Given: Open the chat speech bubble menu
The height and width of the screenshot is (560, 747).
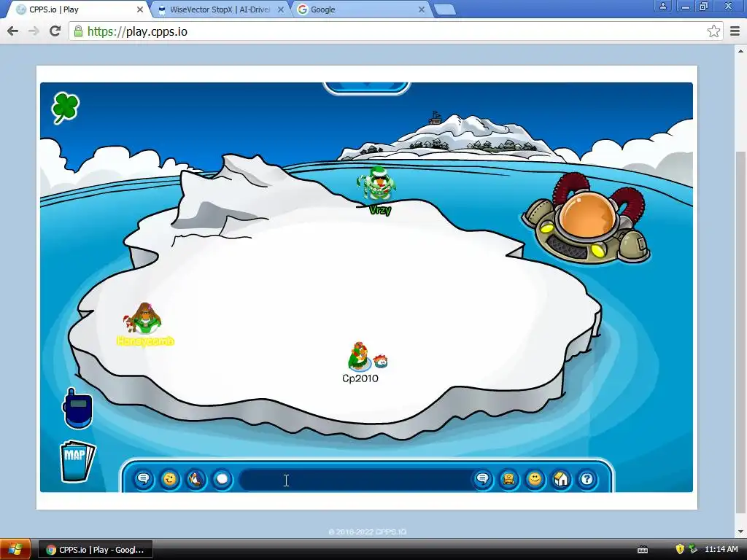Looking at the screenshot, I should pos(144,478).
